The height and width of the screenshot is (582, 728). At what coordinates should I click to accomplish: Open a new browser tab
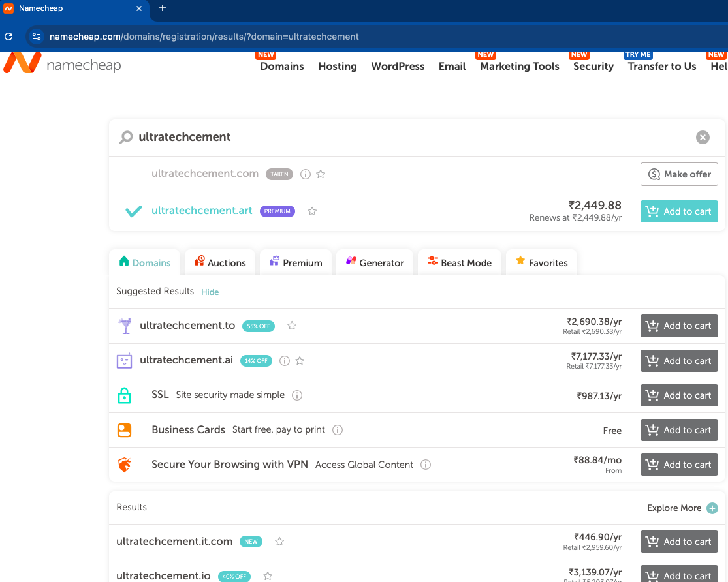tap(162, 8)
